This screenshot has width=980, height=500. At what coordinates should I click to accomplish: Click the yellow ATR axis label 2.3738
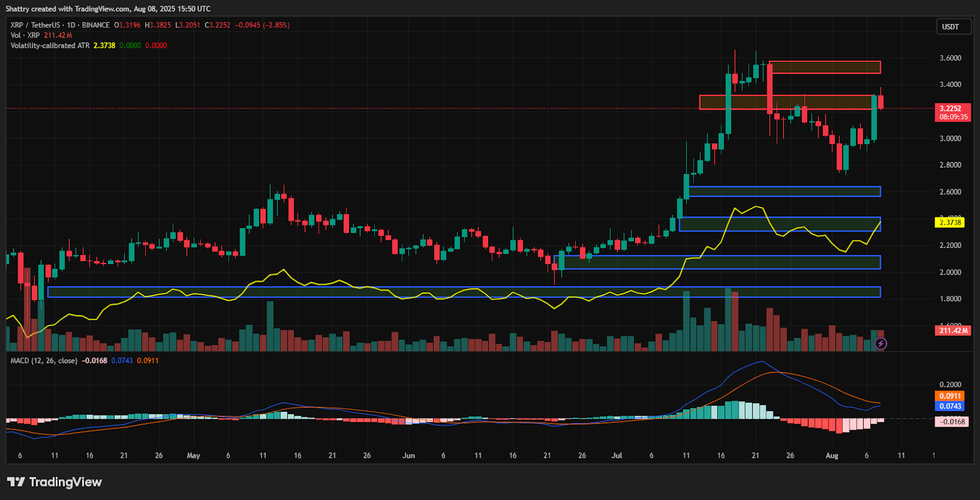[950, 222]
